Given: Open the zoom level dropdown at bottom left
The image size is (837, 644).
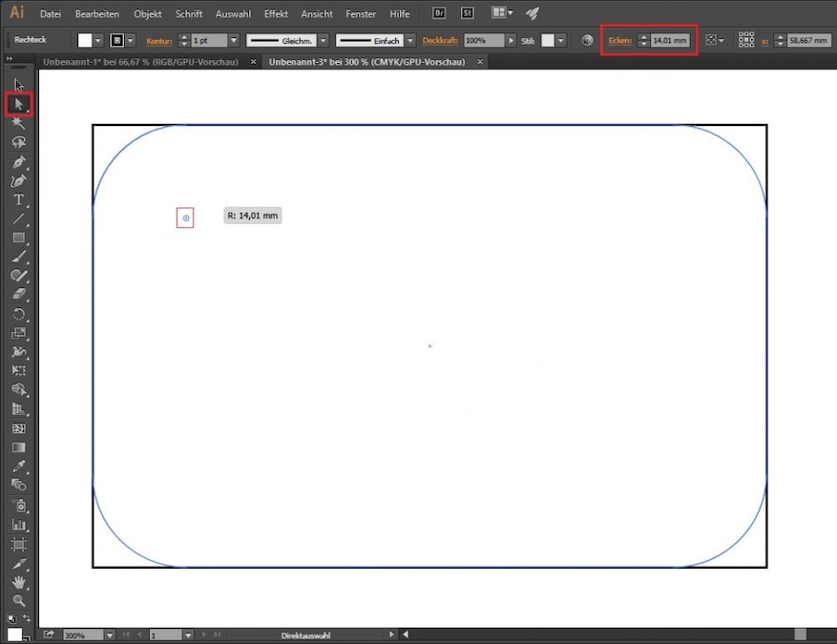Looking at the screenshot, I should click(108, 634).
